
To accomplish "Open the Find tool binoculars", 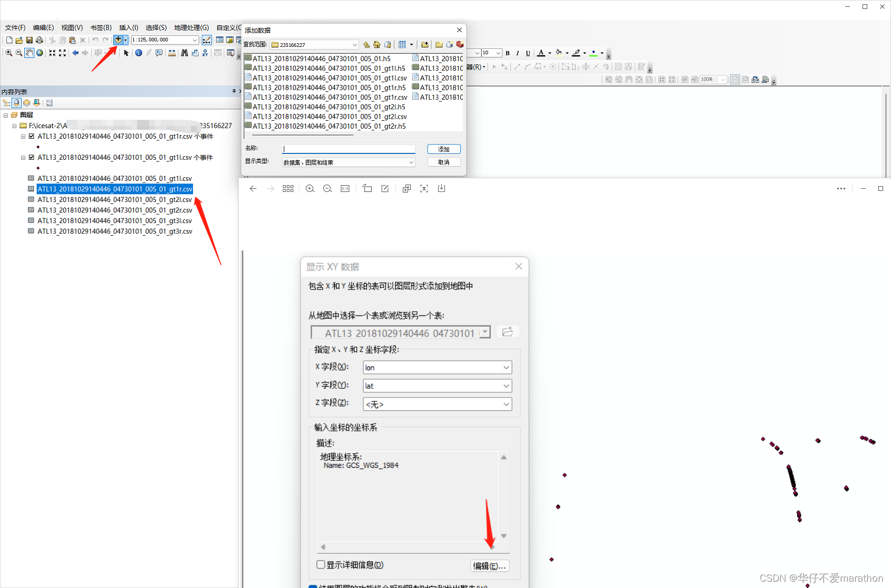I will coord(185,52).
